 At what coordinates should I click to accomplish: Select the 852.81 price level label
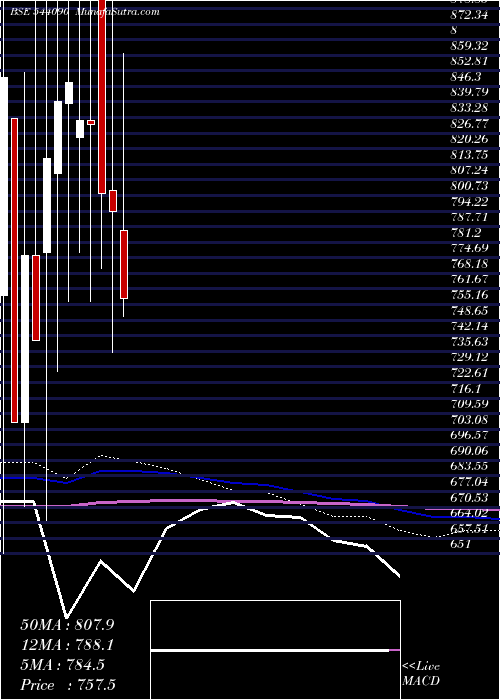[x=468, y=61]
